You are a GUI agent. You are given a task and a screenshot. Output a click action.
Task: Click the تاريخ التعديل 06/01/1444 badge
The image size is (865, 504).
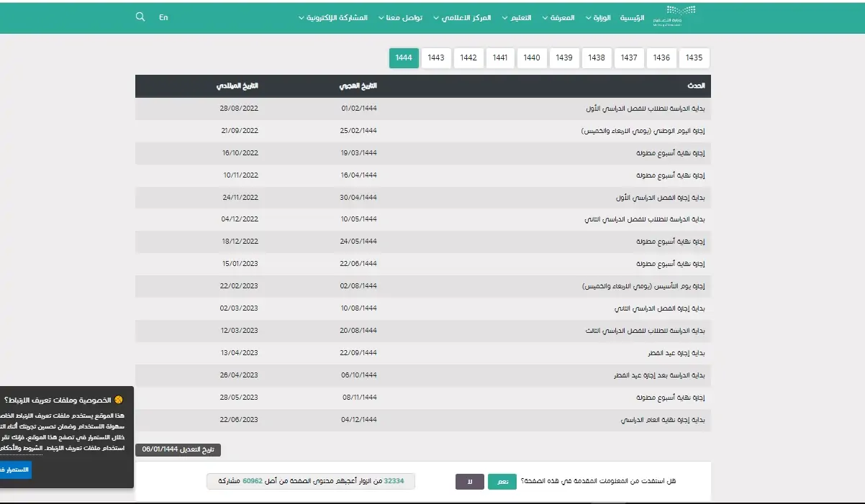[178, 449]
